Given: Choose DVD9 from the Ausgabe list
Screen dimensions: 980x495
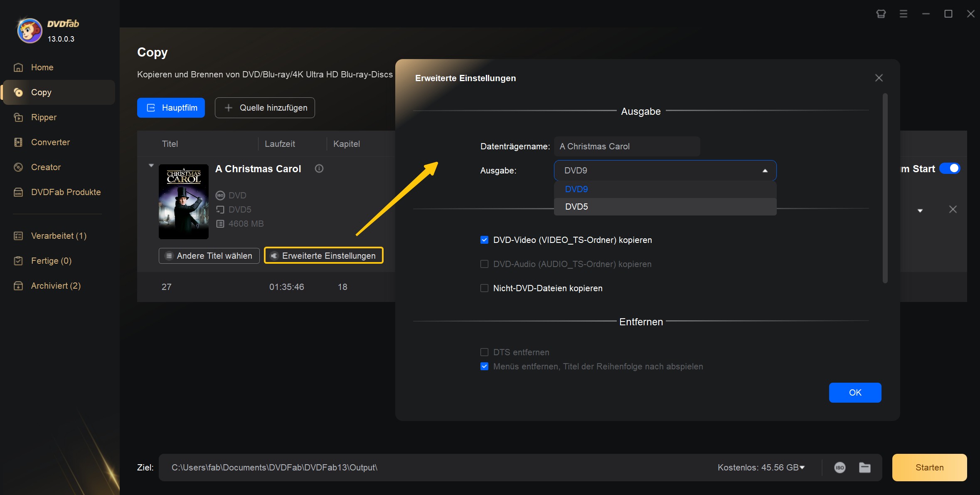Looking at the screenshot, I should pyautogui.click(x=665, y=189).
